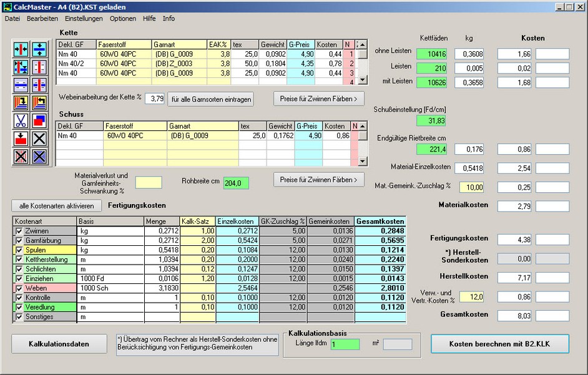Open the Hilfe menu
Image resolution: width=588 pixels, height=375 pixels.
[x=149, y=18]
